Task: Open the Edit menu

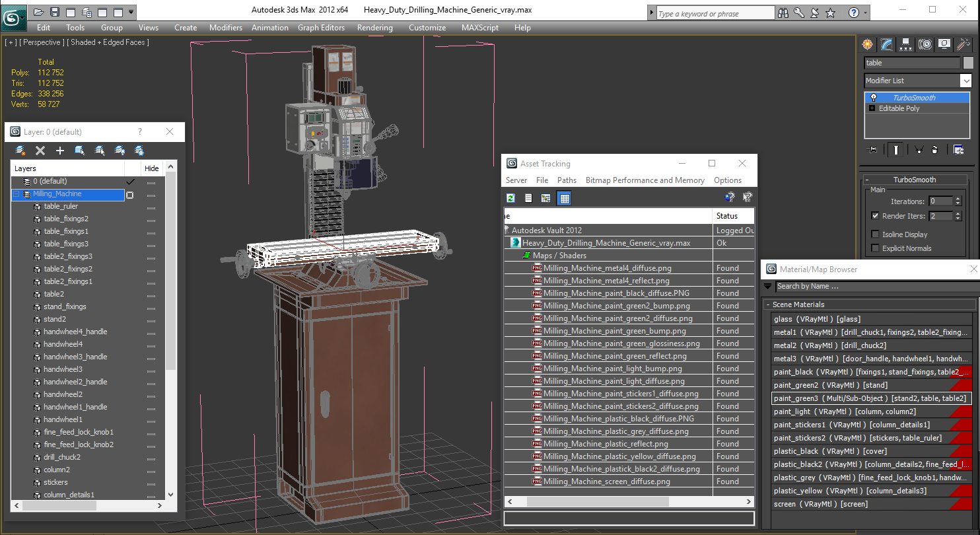Action: pos(44,28)
